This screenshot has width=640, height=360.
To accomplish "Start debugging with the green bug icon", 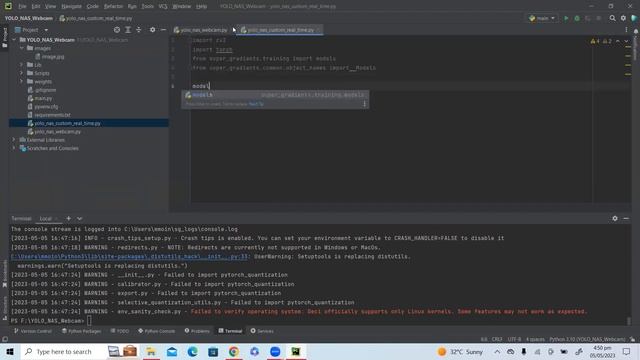I will point(577,18).
